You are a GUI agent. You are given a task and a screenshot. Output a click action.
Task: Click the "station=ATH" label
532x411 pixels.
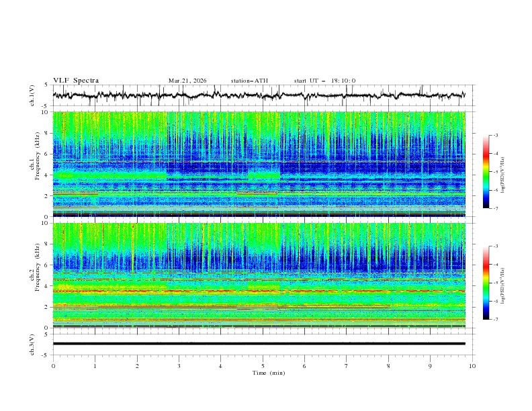click(249, 81)
